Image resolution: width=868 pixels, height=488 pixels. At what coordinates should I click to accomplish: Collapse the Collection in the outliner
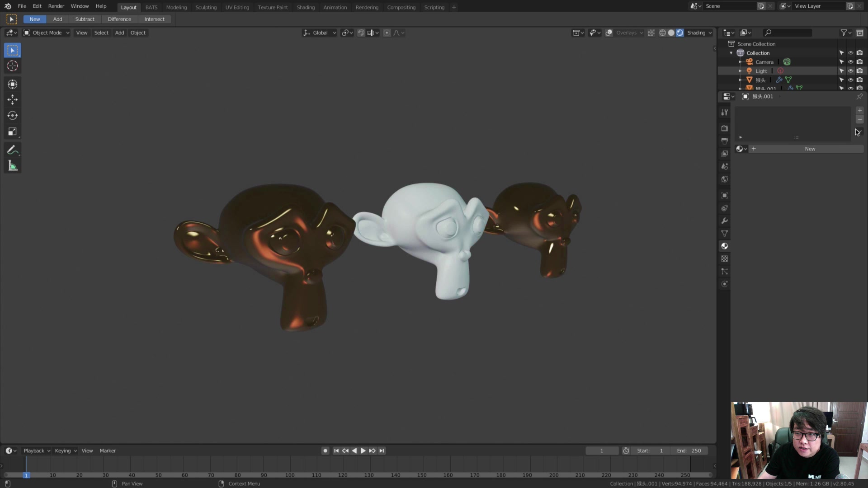click(x=731, y=53)
